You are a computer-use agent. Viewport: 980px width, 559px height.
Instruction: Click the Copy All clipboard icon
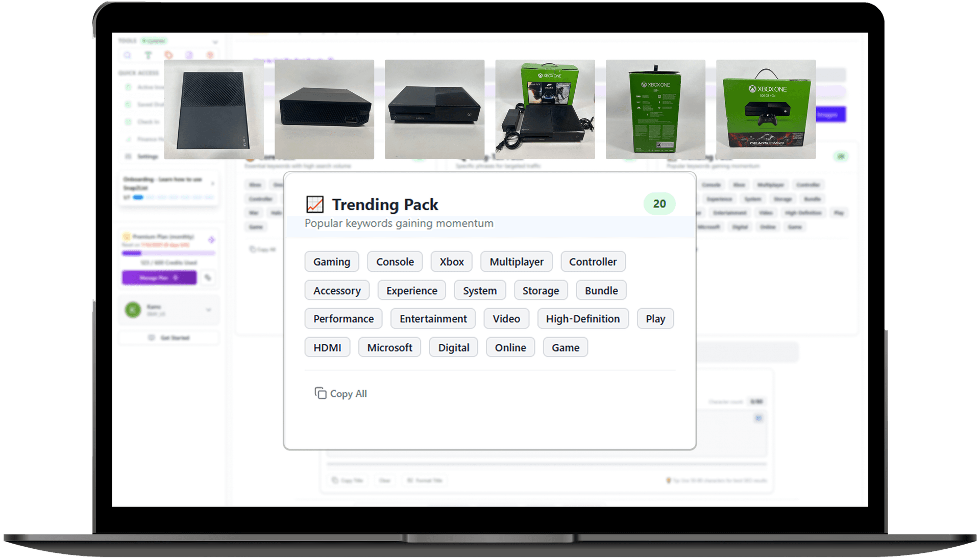point(320,393)
